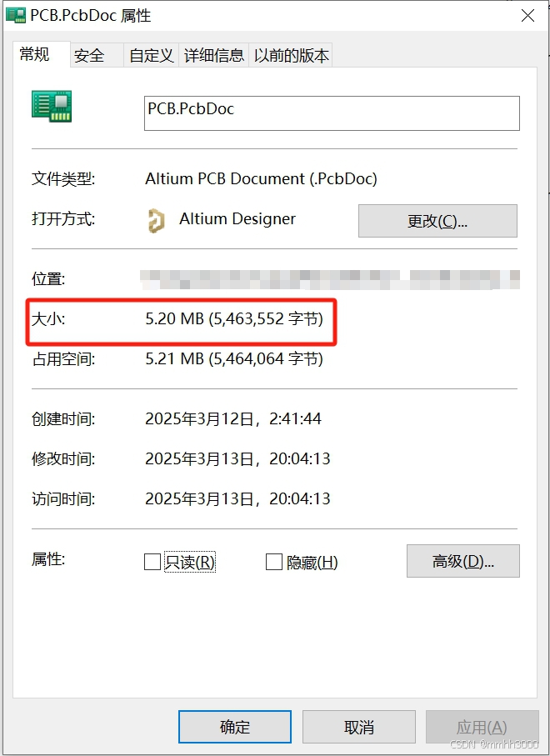Screen dimensions: 550x756
Task: Click the 属性 label
Action: coord(48,559)
